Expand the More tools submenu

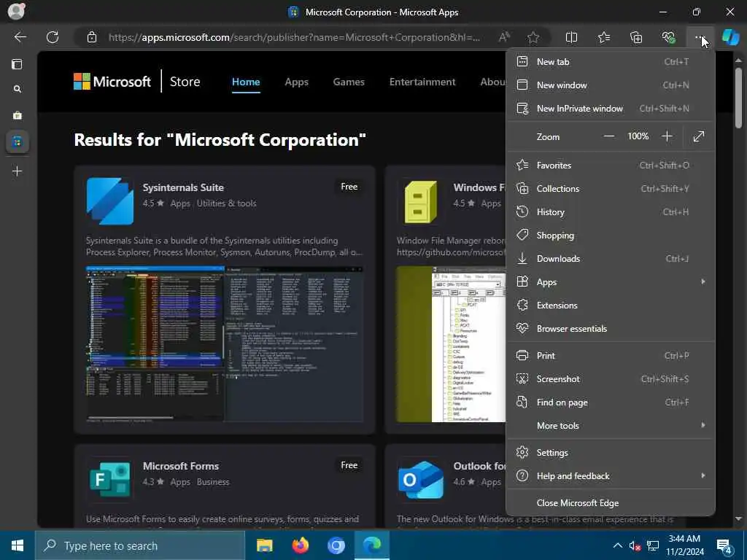(x=611, y=426)
